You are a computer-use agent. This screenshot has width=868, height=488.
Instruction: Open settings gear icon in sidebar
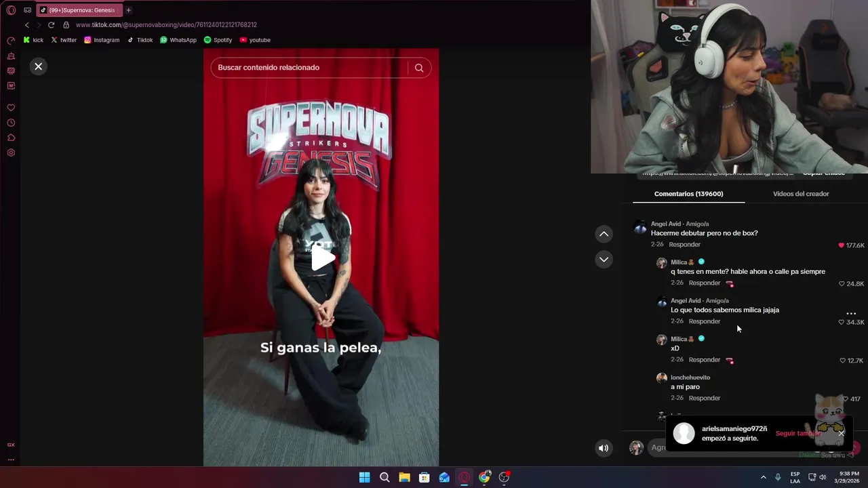11,152
